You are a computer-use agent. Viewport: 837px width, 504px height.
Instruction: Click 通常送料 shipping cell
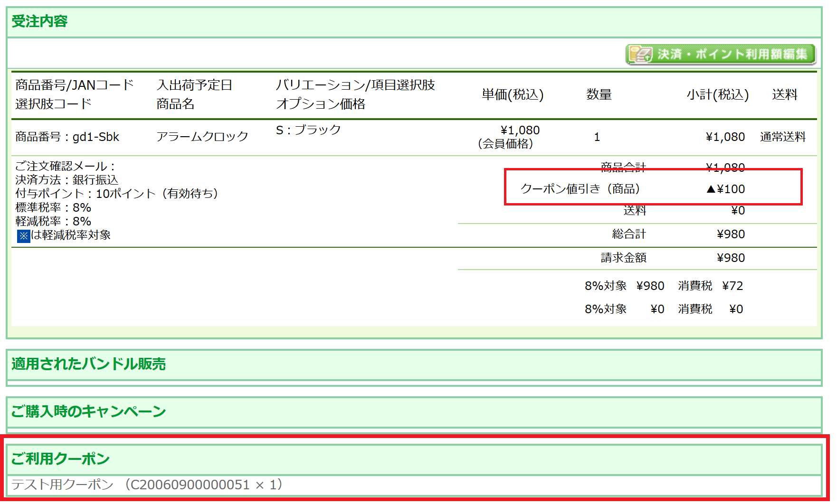point(783,137)
